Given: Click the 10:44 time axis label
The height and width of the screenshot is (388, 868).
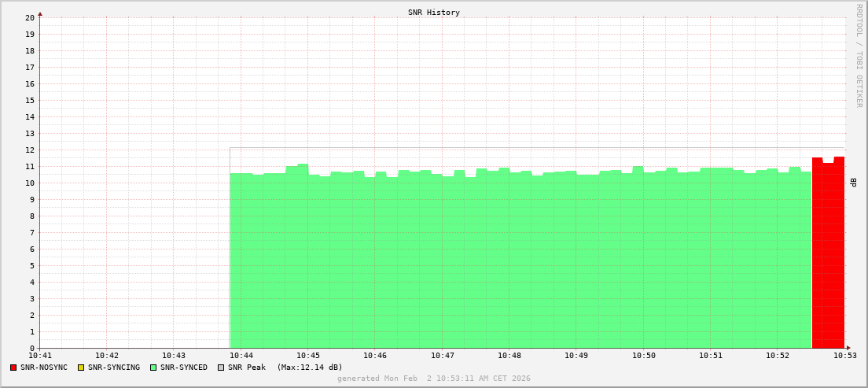Looking at the screenshot, I should (241, 356).
